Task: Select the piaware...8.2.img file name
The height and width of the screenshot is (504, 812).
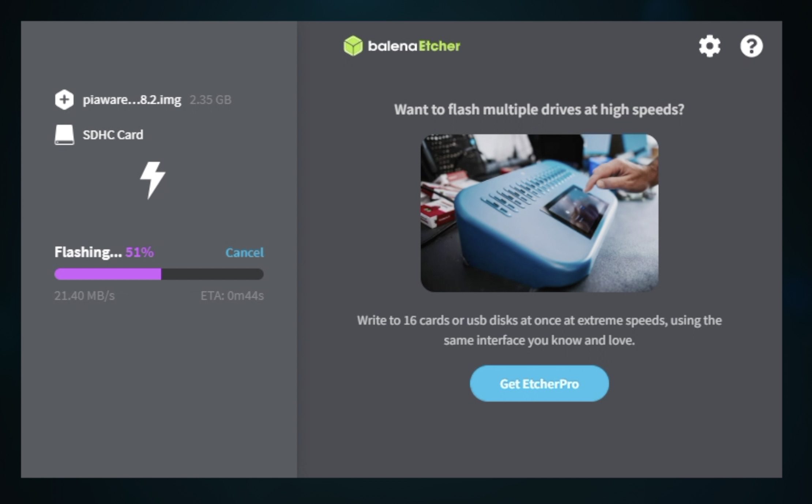Action: (132, 100)
